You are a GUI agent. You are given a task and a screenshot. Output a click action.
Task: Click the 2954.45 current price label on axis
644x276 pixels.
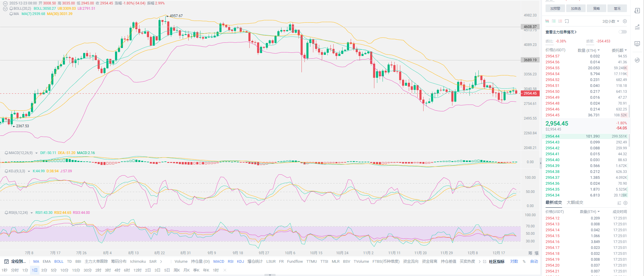tap(530, 93)
